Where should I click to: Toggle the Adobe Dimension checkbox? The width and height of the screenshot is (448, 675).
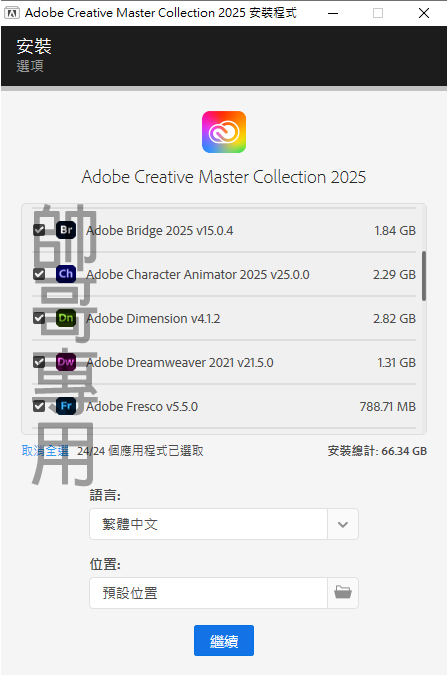coord(39,318)
